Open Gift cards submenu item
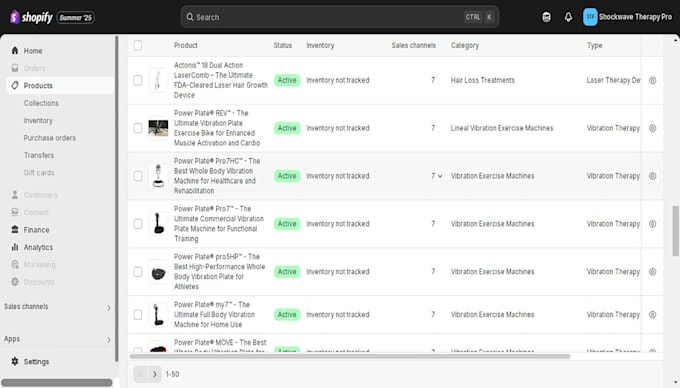This screenshot has width=680, height=388. (x=39, y=173)
